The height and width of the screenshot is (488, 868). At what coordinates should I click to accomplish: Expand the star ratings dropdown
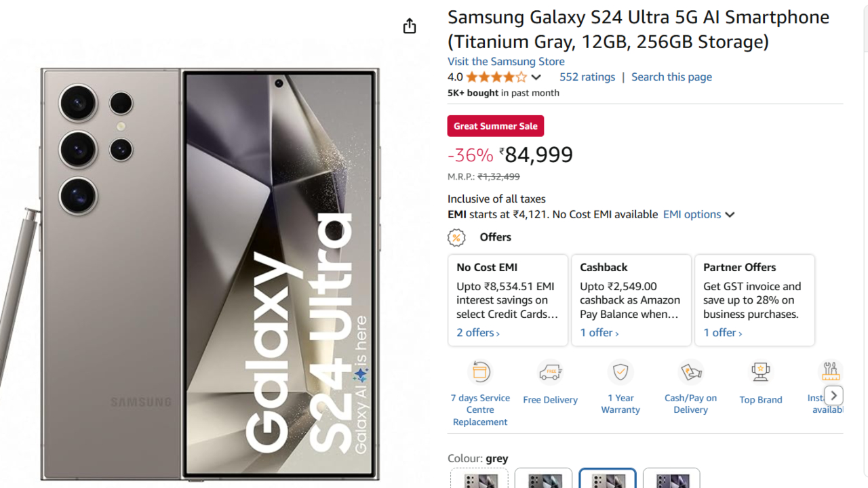[x=536, y=77]
